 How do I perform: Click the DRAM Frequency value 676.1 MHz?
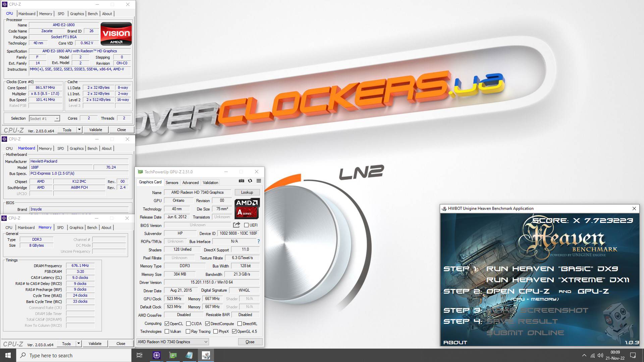pos(80,265)
